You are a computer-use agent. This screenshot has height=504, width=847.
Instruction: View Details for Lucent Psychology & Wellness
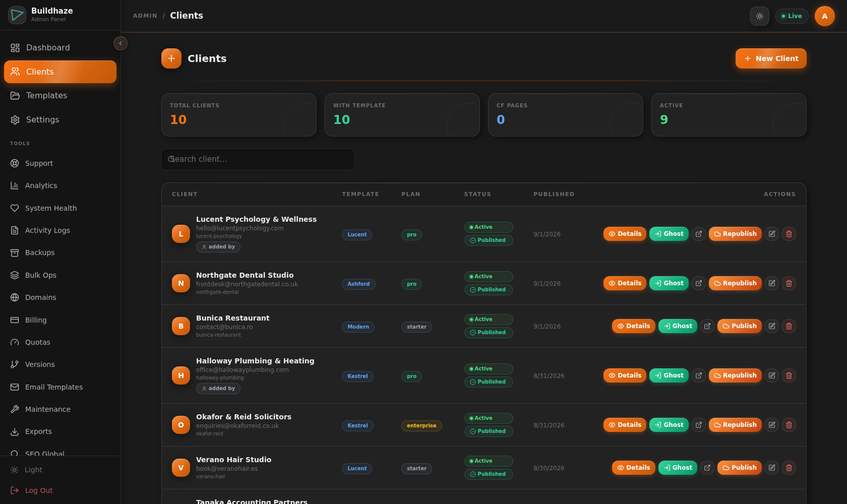click(x=625, y=234)
